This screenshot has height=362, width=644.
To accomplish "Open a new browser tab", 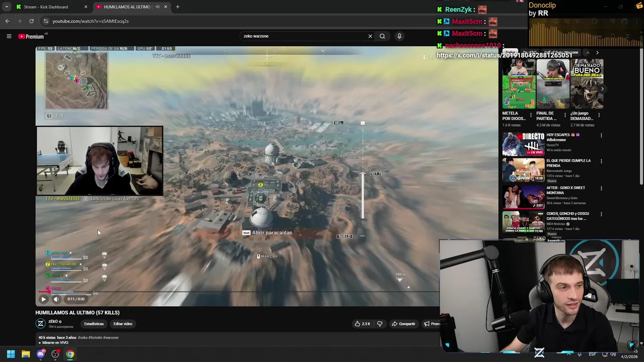I will click(x=178, y=7).
